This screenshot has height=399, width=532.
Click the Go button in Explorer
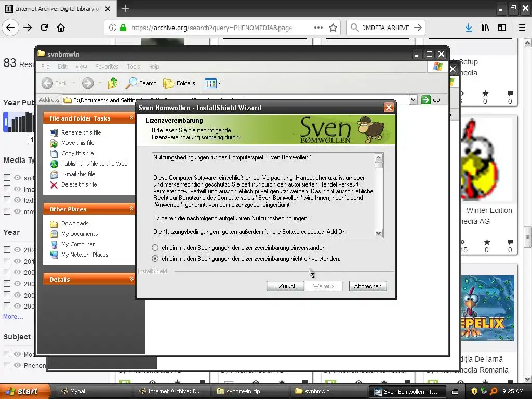click(x=431, y=100)
